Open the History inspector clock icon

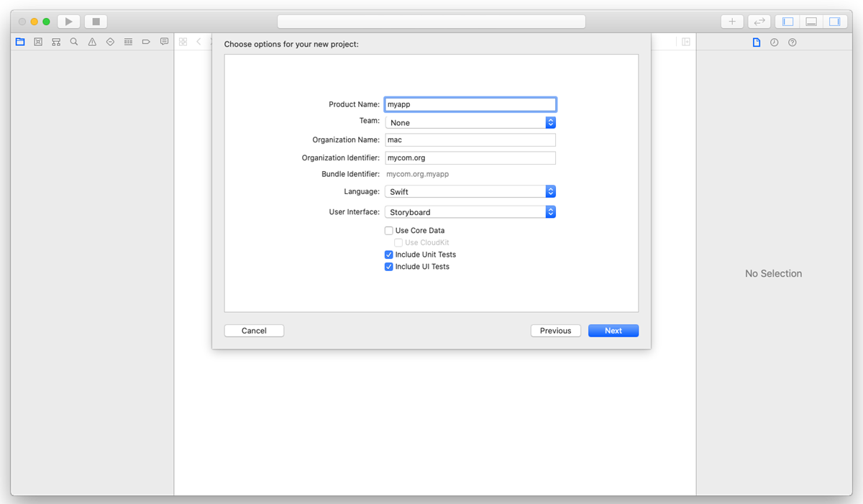[x=774, y=42]
